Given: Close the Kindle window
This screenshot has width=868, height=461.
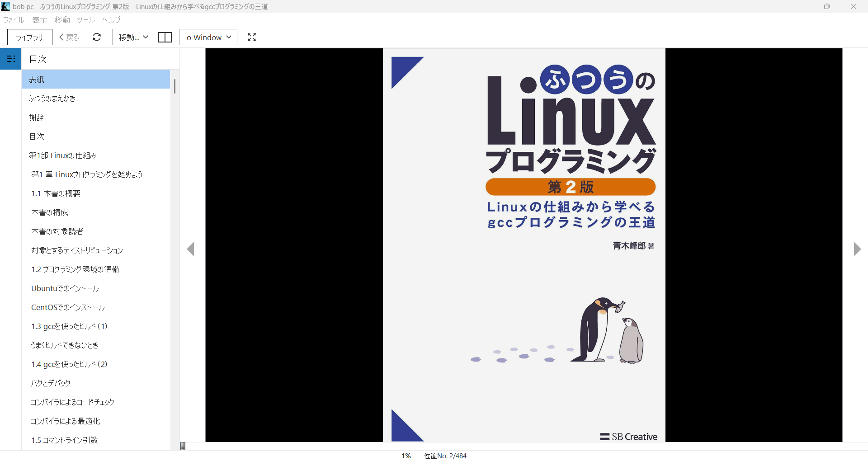Looking at the screenshot, I should click(x=854, y=6).
